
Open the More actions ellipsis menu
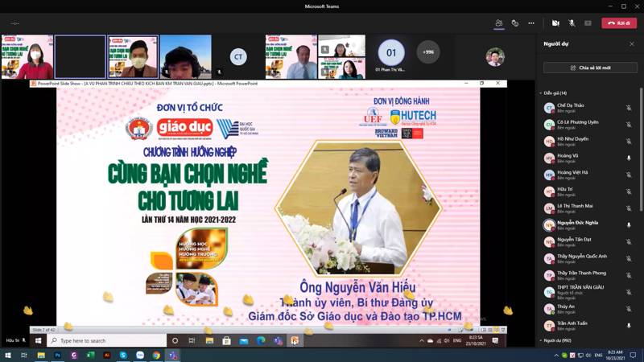[531, 23]
